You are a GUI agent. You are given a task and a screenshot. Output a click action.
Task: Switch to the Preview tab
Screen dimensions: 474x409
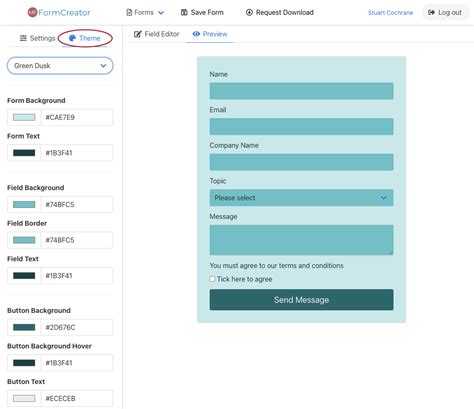coord(210,34)
